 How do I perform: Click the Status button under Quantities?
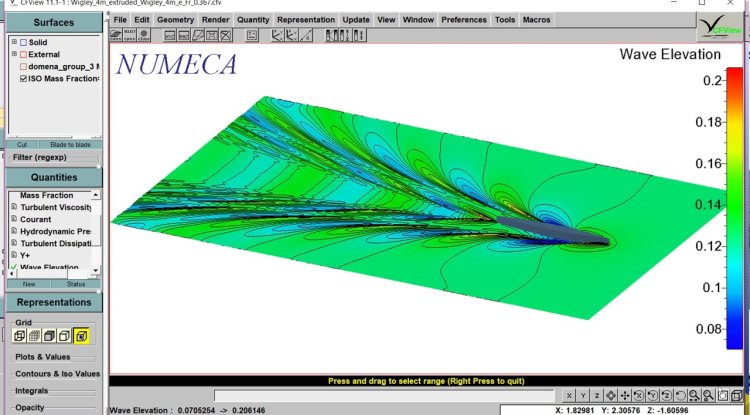76,284
